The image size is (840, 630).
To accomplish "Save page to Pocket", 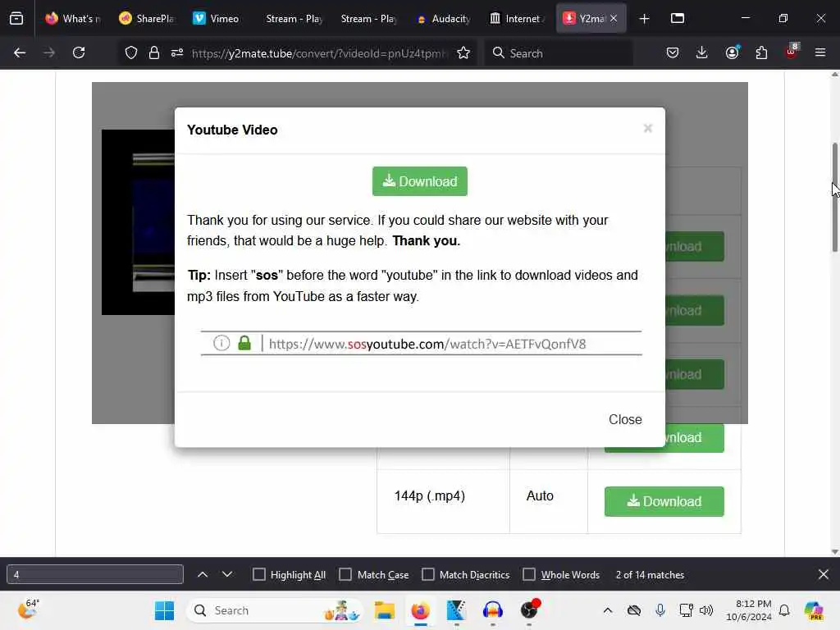I will click(x=673, y=52).
